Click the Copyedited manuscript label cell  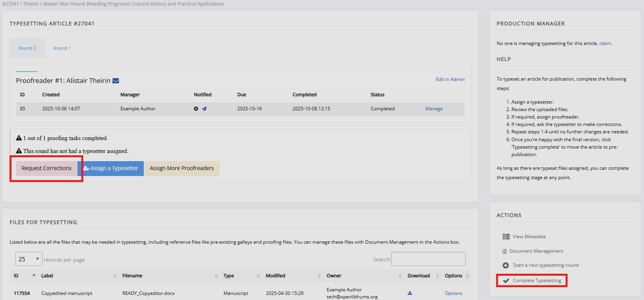click(x=67, y=293)
